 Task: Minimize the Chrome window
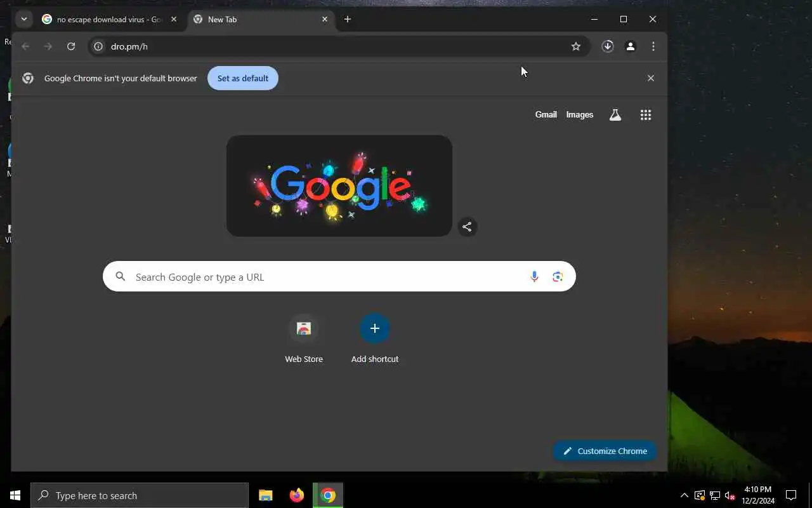coord(594,19)
